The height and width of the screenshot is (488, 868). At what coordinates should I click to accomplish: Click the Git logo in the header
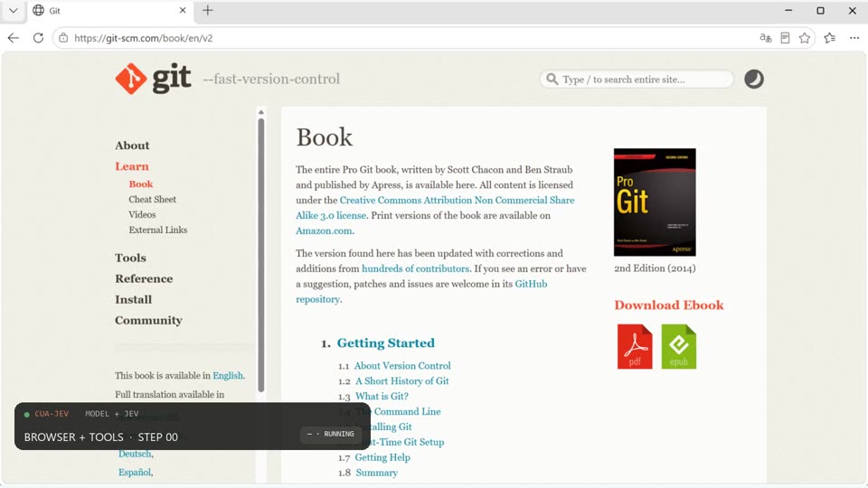point(154,79)
